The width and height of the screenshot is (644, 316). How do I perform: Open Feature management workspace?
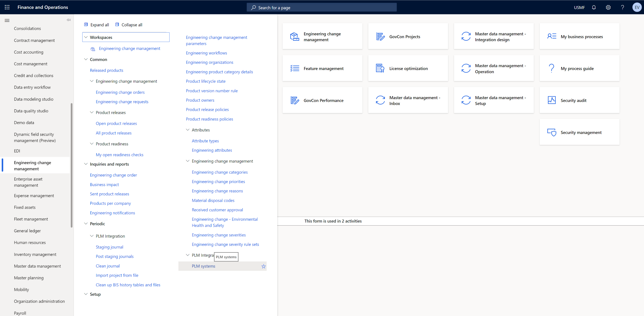(x=323, y=68)
